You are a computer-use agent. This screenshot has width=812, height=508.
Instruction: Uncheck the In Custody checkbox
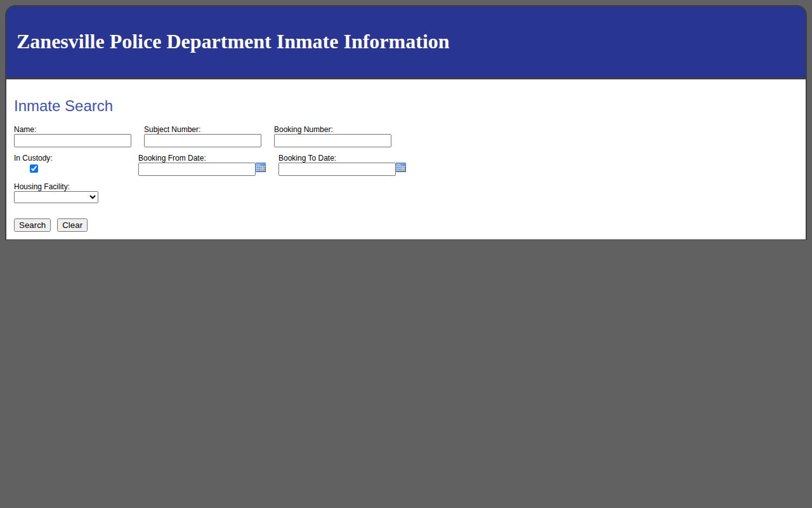[x=34, y=168]
